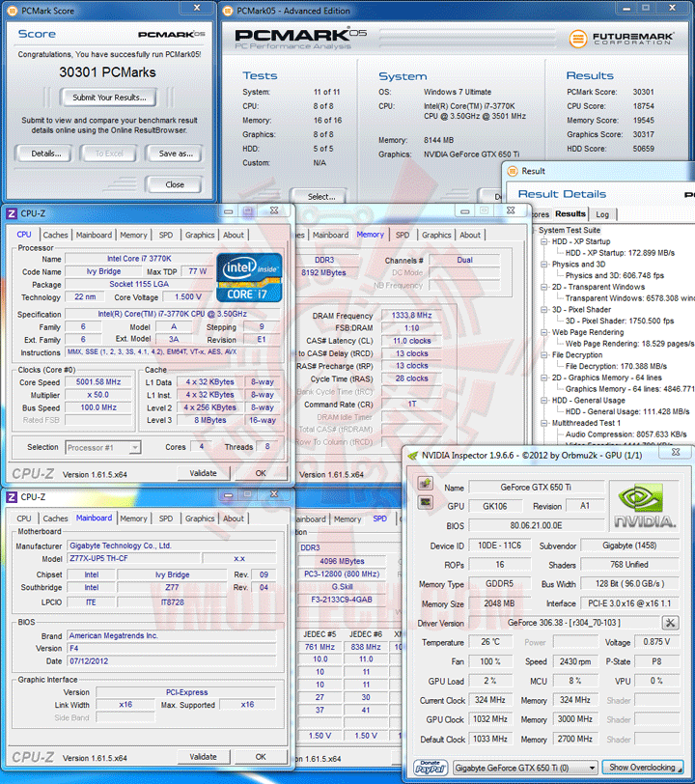Click the GeForce GTX 650 Ti name field

536,487
